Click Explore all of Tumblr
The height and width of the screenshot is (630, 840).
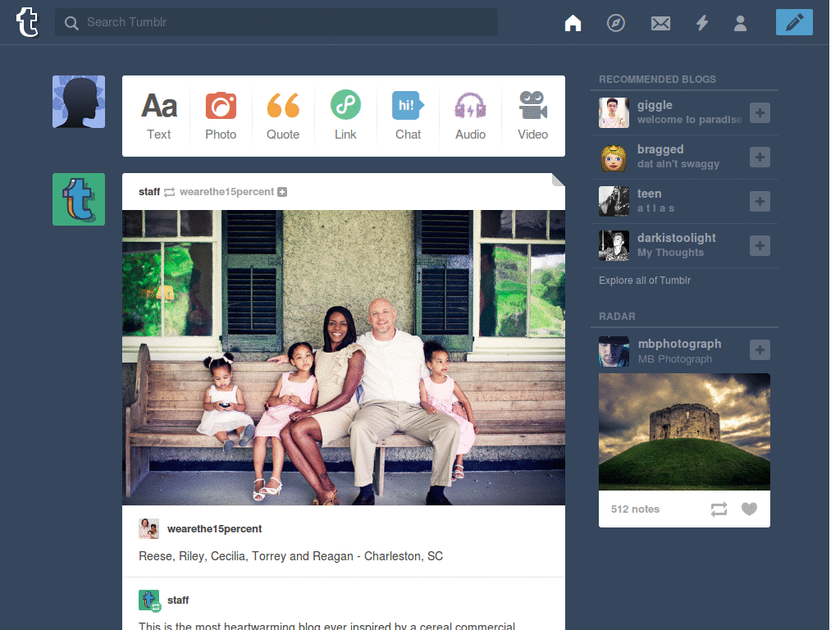[x=645, y=281]
